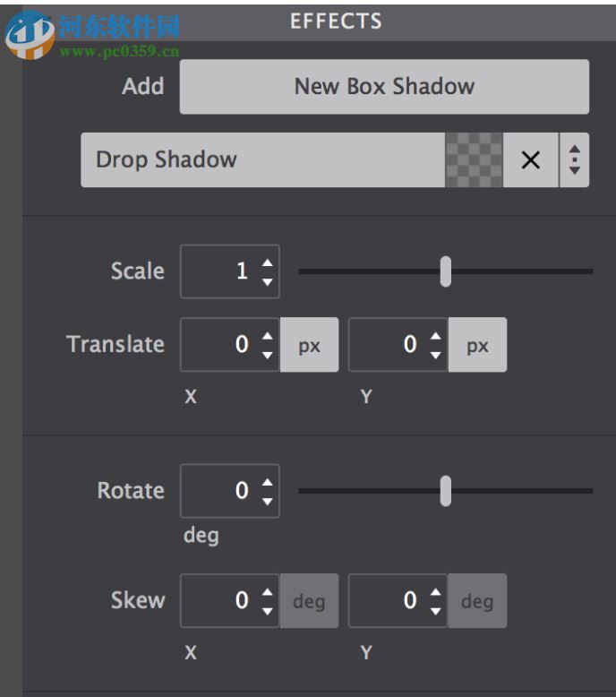Increase the Rotate value with up arrow

(267, 483)
